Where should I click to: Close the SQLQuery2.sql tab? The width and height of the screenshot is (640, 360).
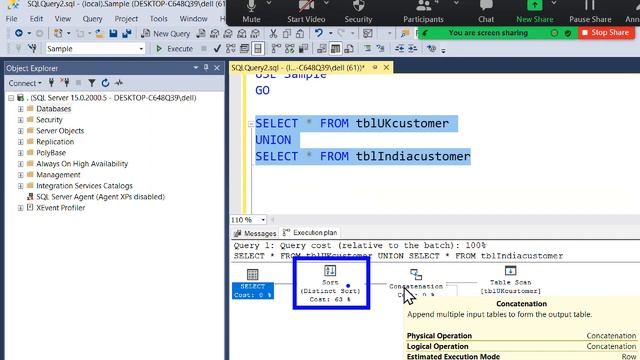386,67
